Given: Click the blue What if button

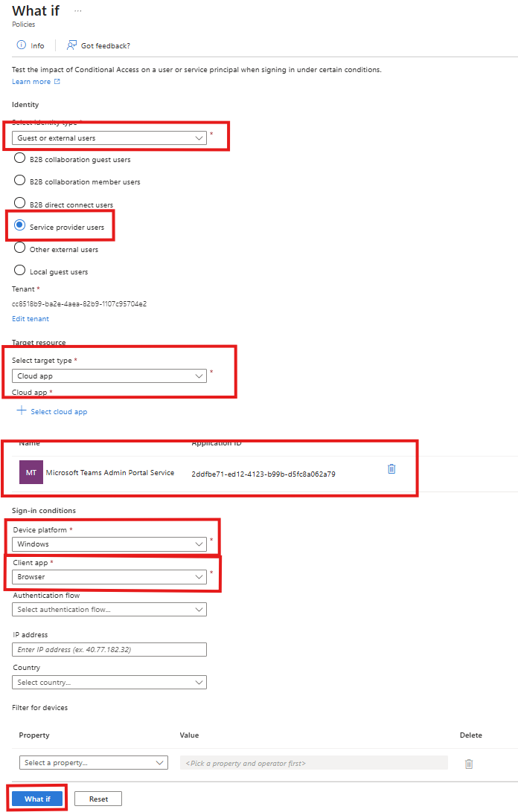Looking at the screenshot, I should (x=37, y=799).
